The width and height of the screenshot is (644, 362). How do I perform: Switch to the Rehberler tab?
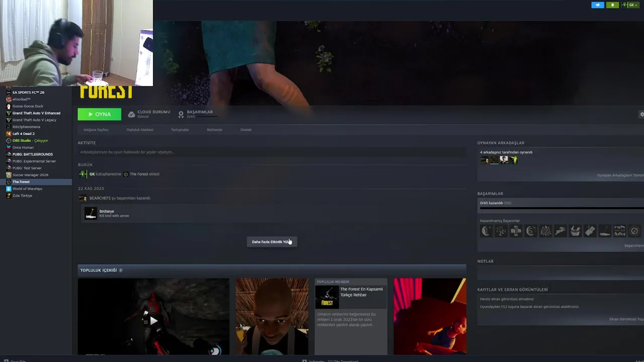point(214,130)
